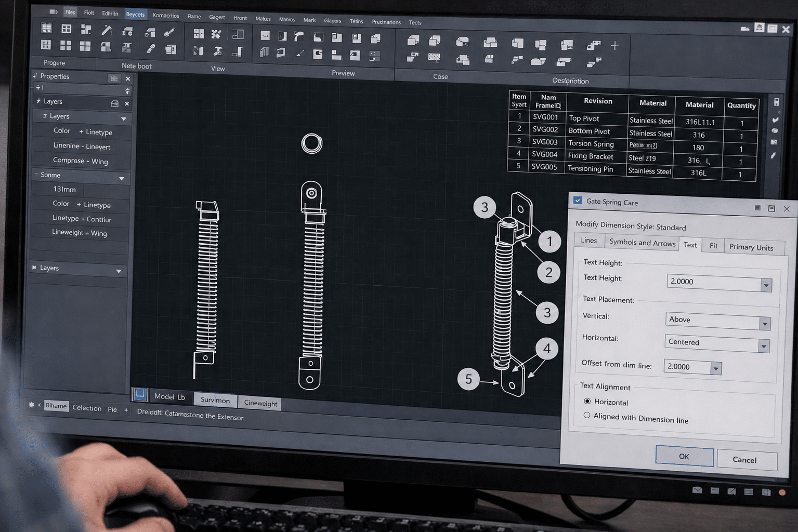798x532 pixels.
Task: Toggle the checkbox in Gate Spring Care title bar
Action: pyautogui.click(x=578, y=201)
